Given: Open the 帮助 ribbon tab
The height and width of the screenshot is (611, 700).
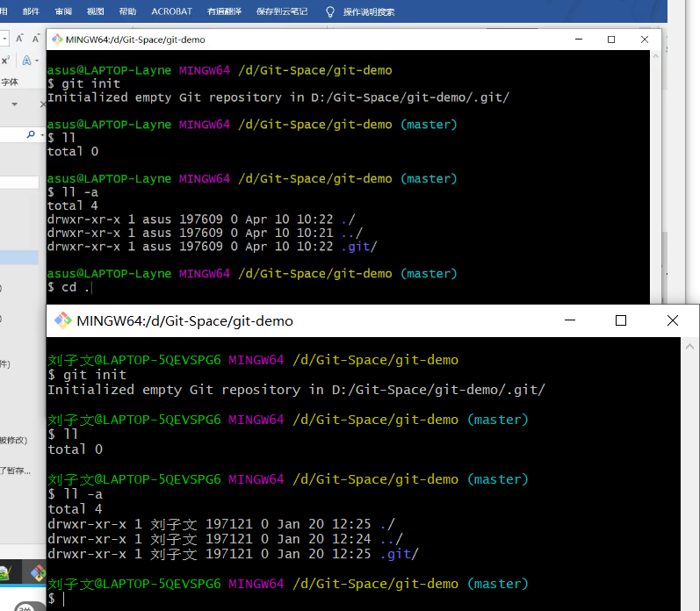Looking at the screenshot, I should point(127,11).
